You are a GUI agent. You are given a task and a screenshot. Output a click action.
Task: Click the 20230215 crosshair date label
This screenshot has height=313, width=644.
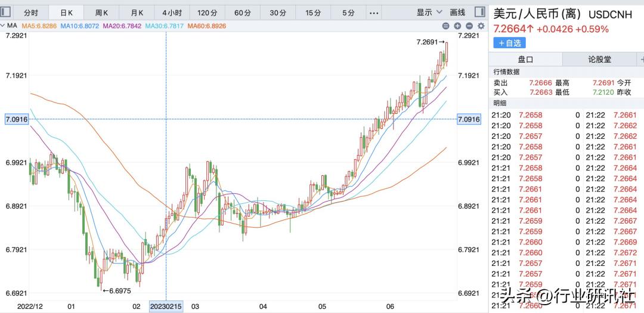(166, 306)
